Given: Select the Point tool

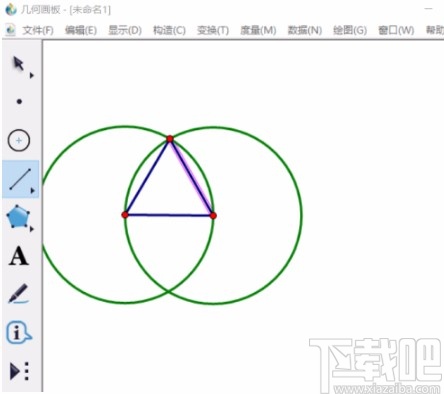Looking at the screenshot, I should point(19,101).
